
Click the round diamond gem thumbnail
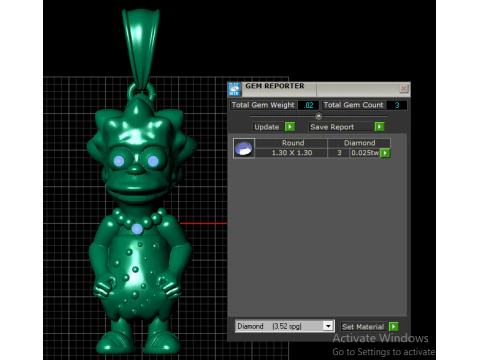click(244, 148)
